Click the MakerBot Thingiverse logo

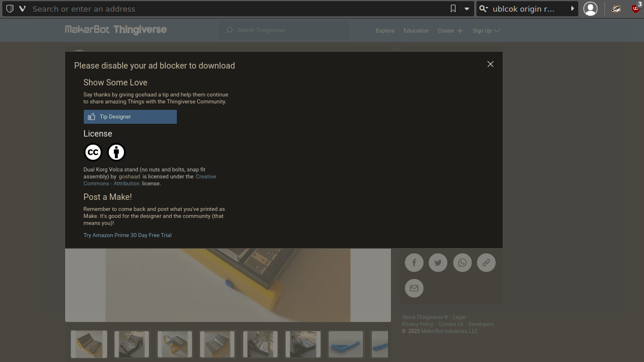click(115, 30)
